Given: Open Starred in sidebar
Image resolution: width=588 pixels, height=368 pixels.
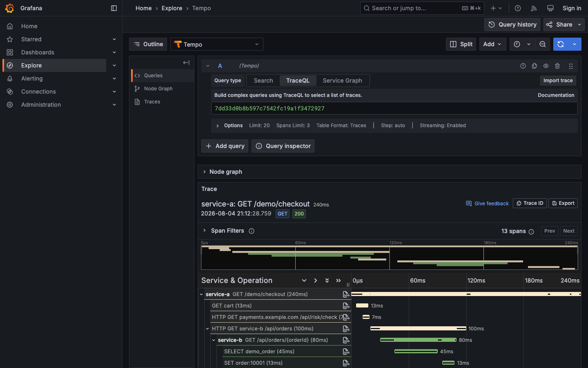Looking at the screenshot, I should 31,39.
